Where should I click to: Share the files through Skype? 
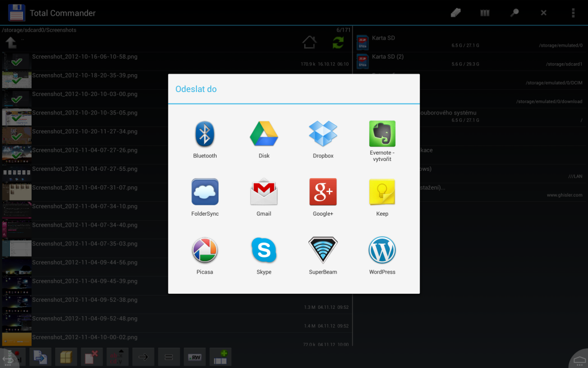point(264,256)
